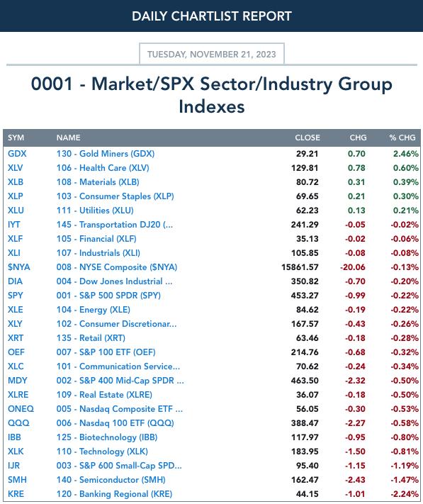
Task: Open the GDX symbol link
Action: [17, 154]
